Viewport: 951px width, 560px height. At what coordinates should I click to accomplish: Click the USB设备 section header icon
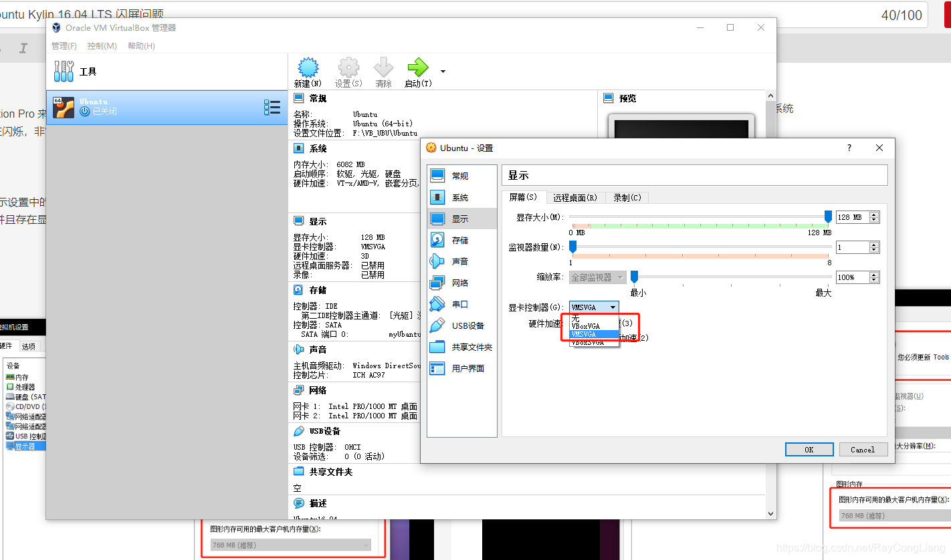coord(298,431)
